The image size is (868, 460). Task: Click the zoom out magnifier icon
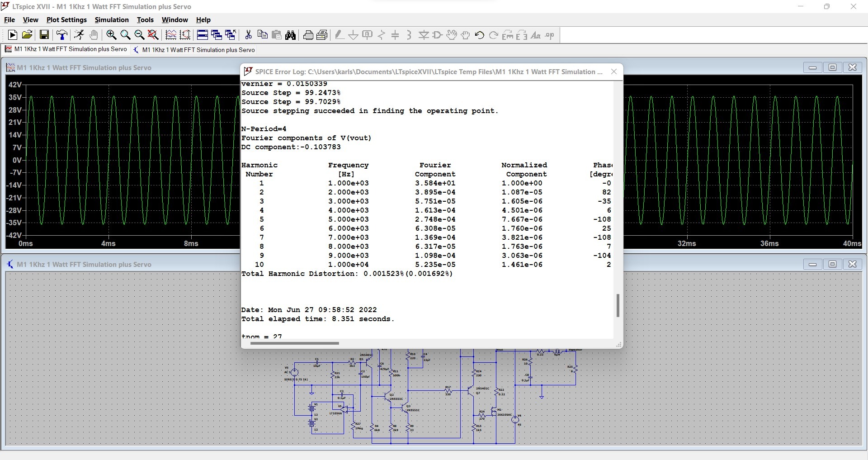tap(139, 35)
